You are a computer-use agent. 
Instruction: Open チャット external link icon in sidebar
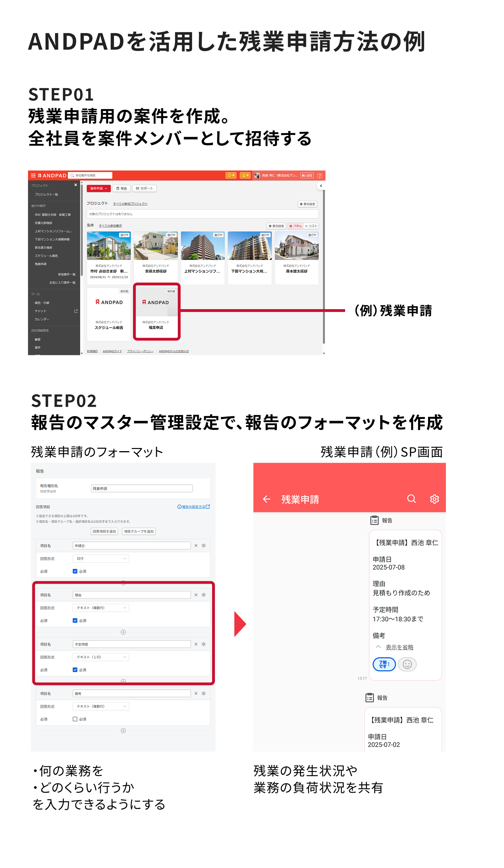click(x=76, y=311)
